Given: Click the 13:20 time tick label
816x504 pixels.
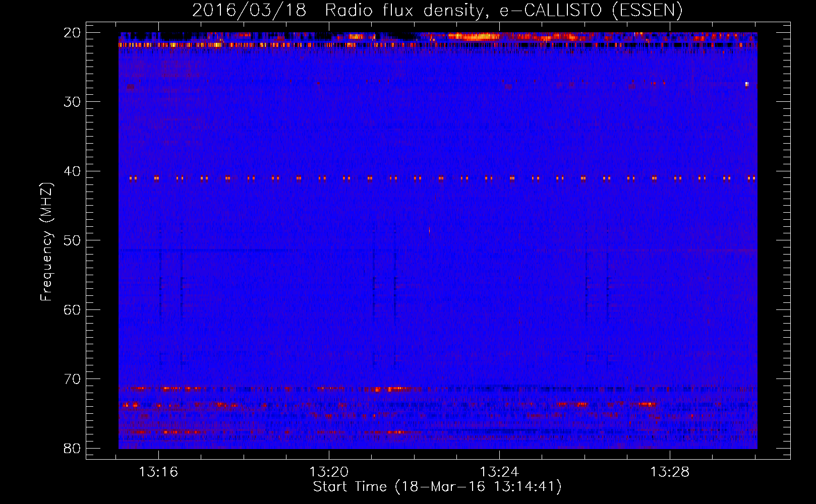Looking at the screenshot, I should 329,472.
